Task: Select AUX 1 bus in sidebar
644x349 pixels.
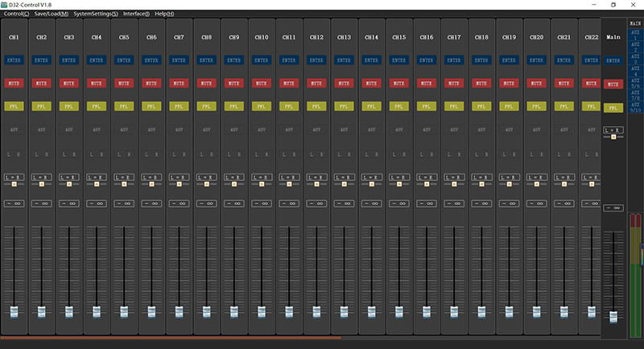Action: (x=635, y=36)
